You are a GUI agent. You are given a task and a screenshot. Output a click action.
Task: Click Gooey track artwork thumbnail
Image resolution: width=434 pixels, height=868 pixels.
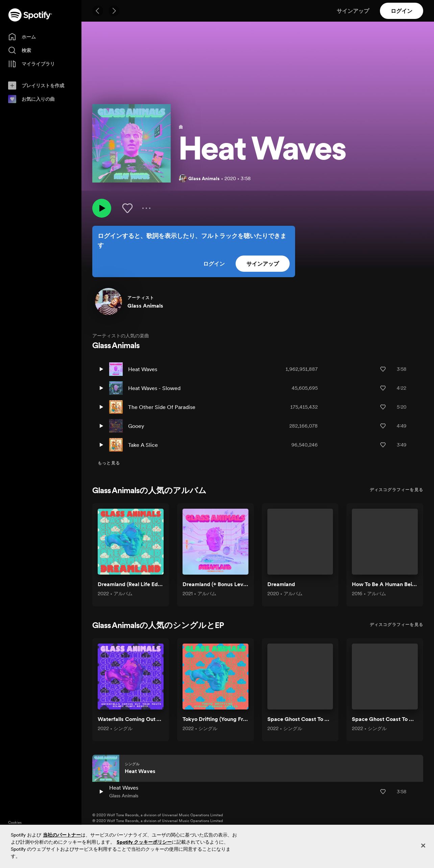[116, 426]
